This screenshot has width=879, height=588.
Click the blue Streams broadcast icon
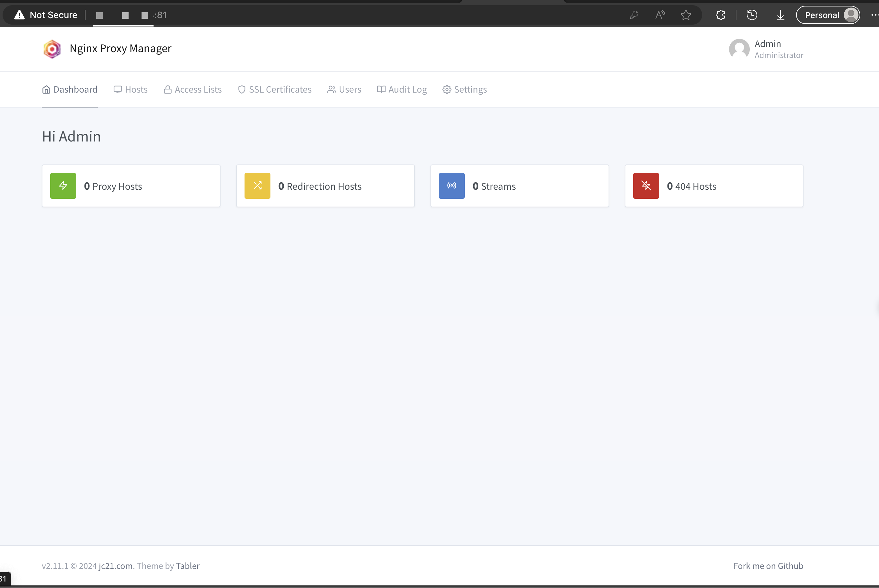(x=451, y=186)
